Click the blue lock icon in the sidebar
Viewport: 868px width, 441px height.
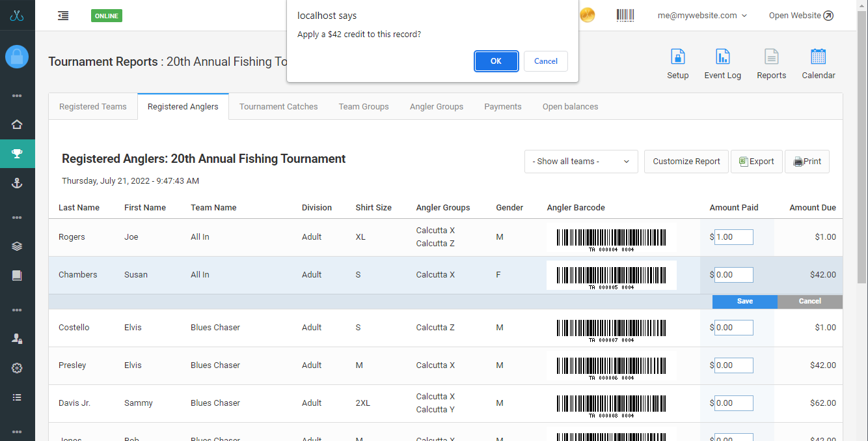tap(17, 57)
